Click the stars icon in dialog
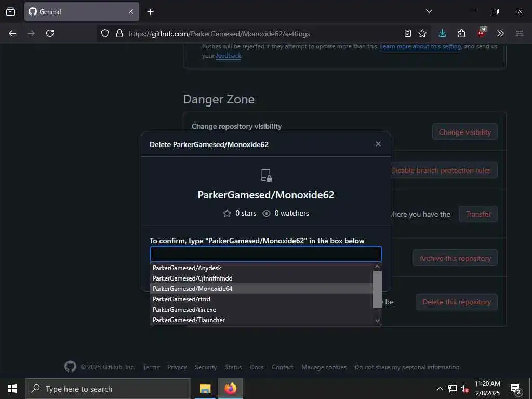 227,214
